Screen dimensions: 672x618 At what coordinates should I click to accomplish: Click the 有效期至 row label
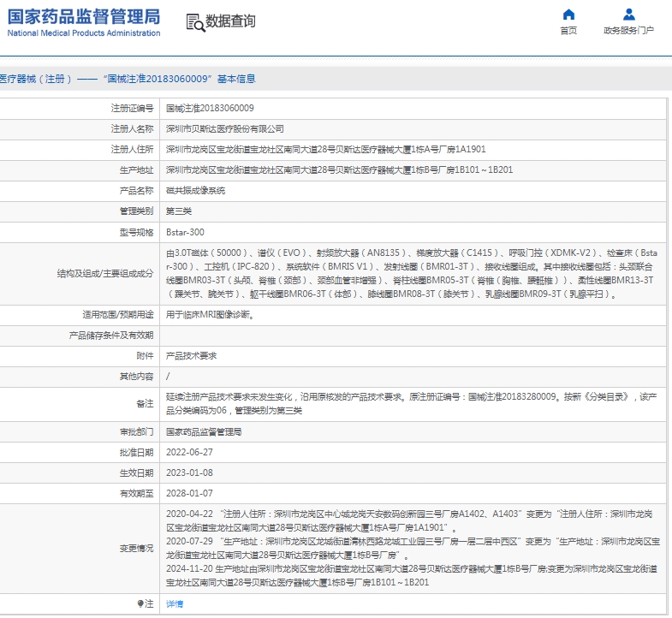click(x=136, y=494)
